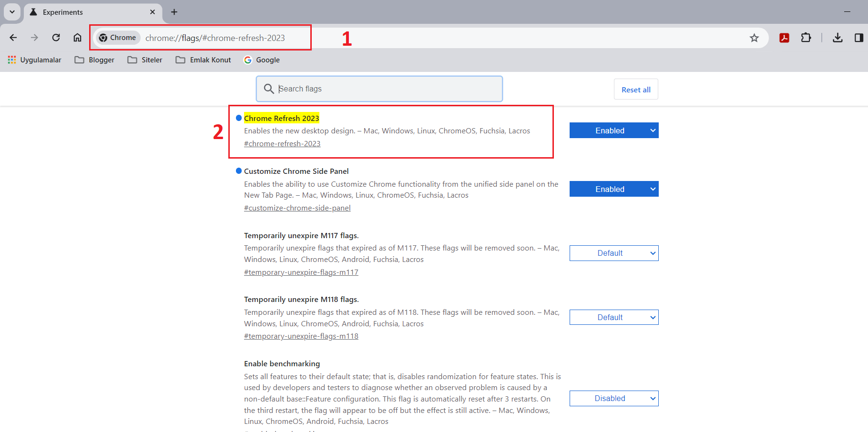
Task: Open the tab search chevron button
Action: (12, 12)
